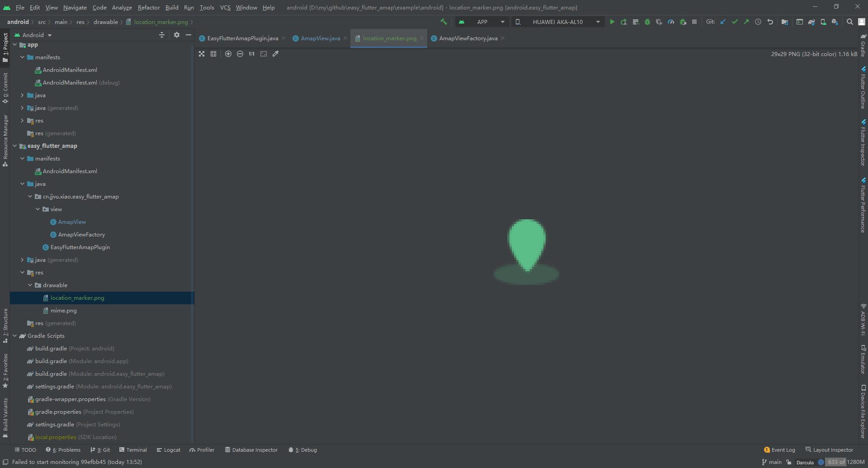
Task: Push commits with Git green arrow
Action: [x=746, y=22]
